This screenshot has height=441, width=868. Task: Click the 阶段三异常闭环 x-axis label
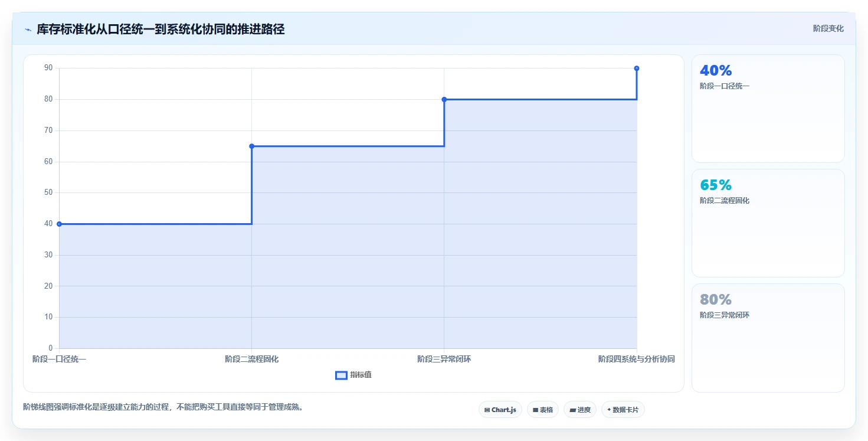tap(444, 359)
